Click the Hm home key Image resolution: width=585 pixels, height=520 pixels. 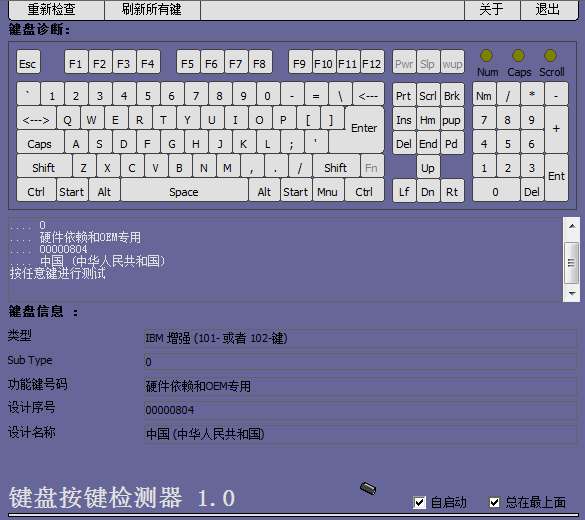pyautogui.click(x=428, y=118)
